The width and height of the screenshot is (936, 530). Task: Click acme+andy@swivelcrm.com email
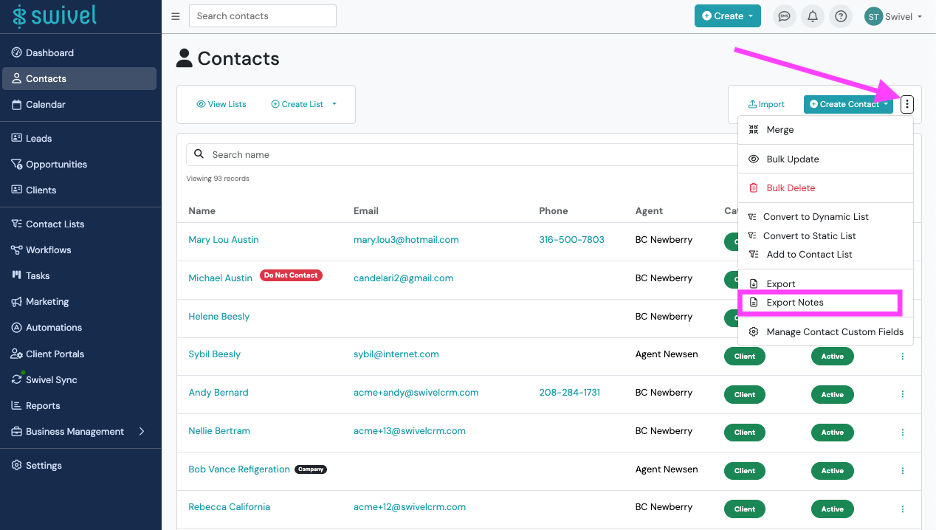click(x=415, y=392)
